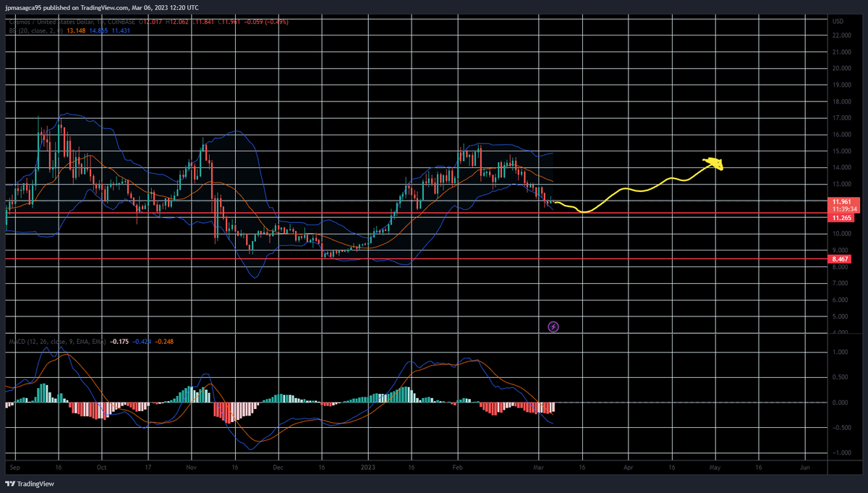The width and height of the screenshot is (868, 493).
Task: Click the L11.841 low price value
Action: [x=203, y=22]
